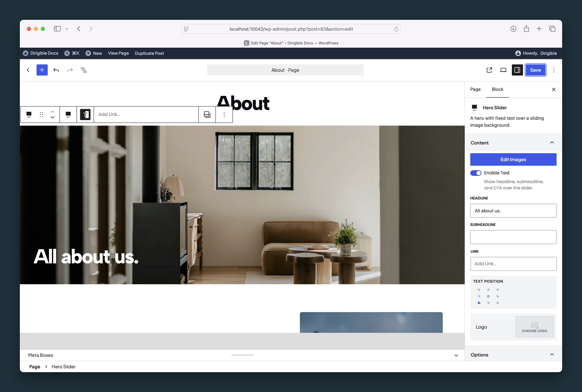Click the blue block inserter plus button
This screenshot has height=392, width=582.
coord(42,70)
